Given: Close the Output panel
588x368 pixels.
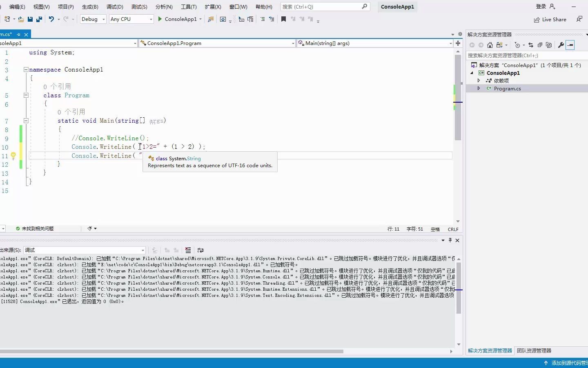Looking at the screenshot, I should coord(457,240).
